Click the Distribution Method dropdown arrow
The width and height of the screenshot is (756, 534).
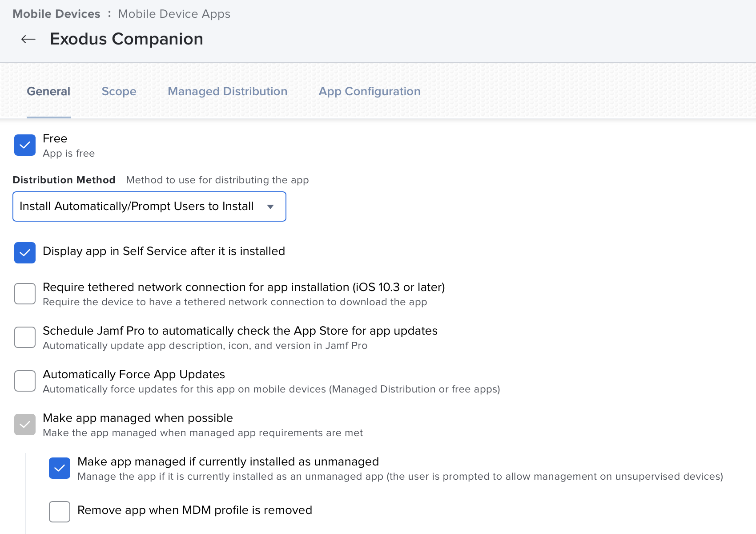pos(270,206)
